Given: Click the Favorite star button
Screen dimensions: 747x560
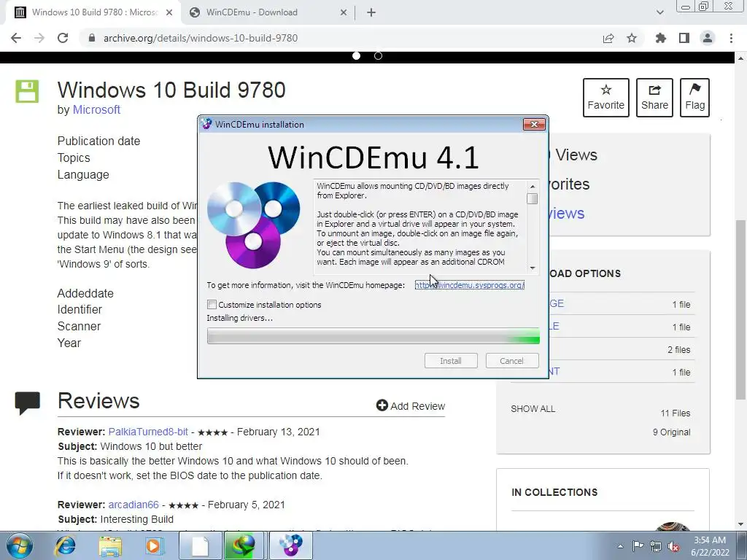Looking at the screenshot, I should (606, 98).
